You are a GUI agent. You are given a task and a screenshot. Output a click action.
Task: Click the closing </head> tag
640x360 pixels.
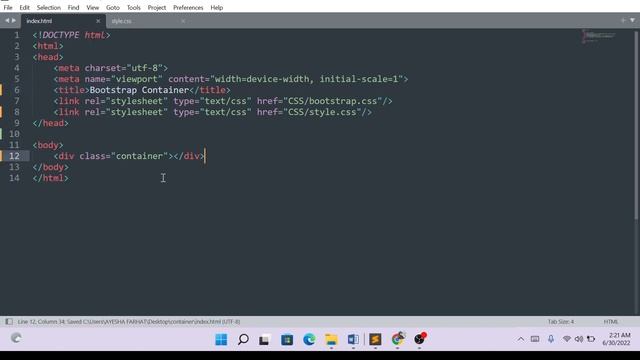tap(51, 123)
